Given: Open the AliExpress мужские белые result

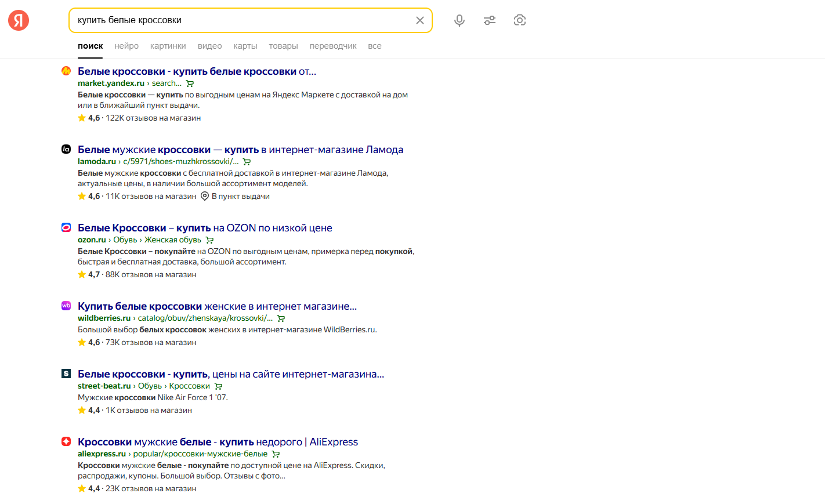Looking at the screenshot, I should tap(218, 442).
